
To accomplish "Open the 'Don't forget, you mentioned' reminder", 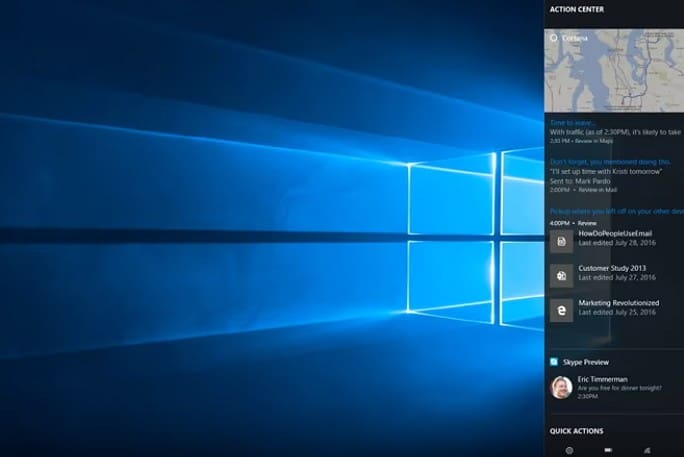I will pyautogui.click(x=606, y=160).
